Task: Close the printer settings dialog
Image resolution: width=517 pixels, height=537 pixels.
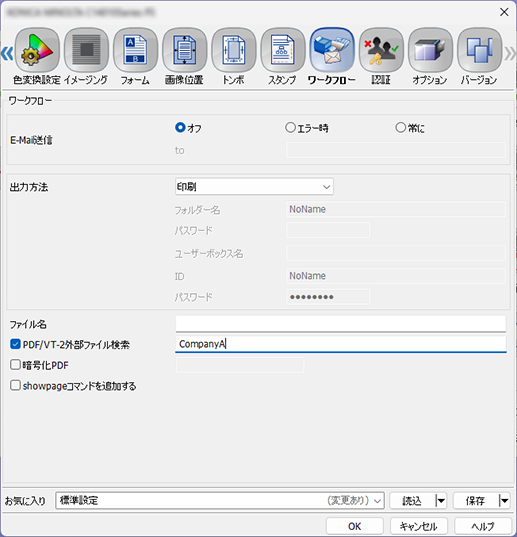Action: click(504, 12)
